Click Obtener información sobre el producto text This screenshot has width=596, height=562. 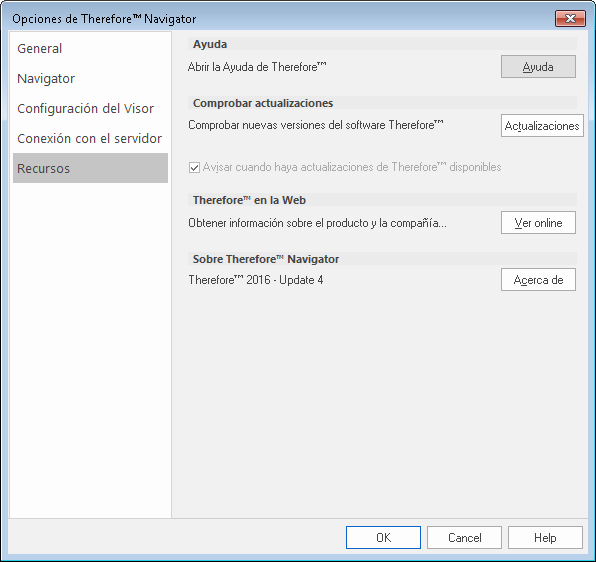(x=317, y=223)
